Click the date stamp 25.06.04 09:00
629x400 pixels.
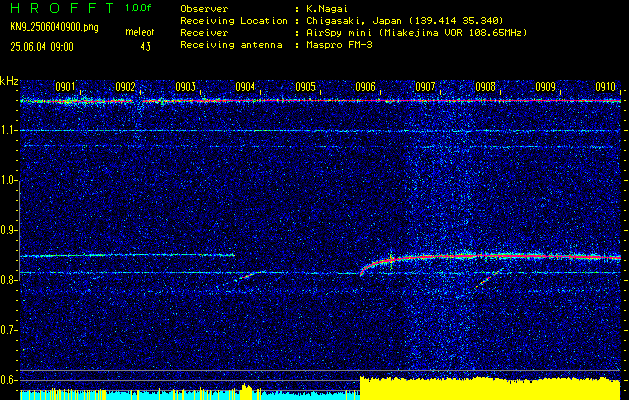pyautogui.click(x=42, y=47)
